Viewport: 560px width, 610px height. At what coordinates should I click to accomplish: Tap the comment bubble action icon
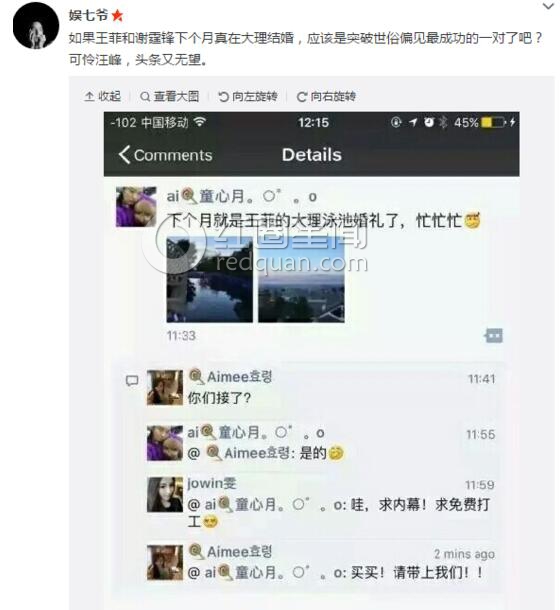point(494,335)
